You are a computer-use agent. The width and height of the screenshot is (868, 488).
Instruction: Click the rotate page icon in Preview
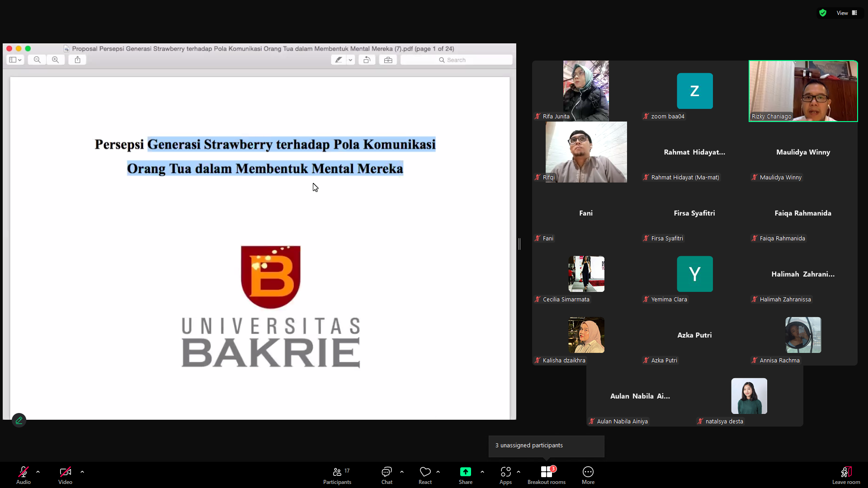point(367,60)
